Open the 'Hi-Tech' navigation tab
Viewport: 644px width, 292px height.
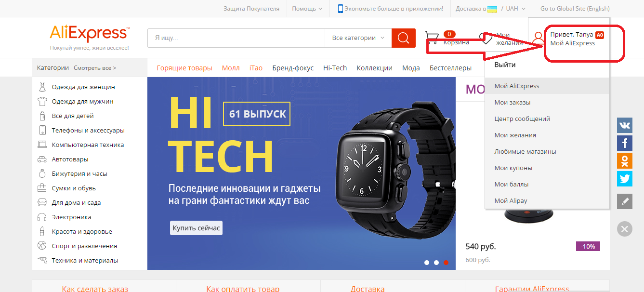(x=335, y=68)
